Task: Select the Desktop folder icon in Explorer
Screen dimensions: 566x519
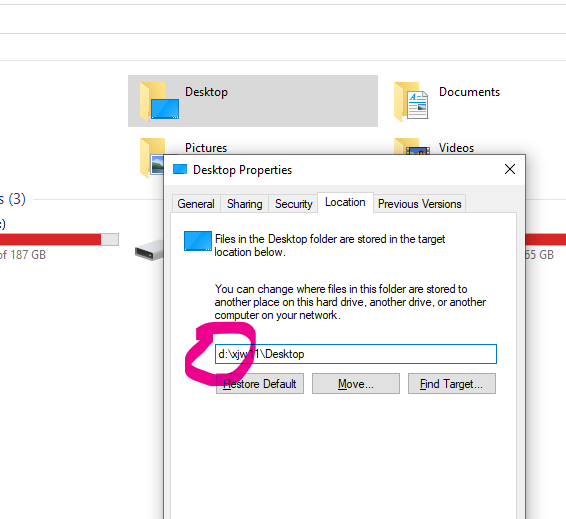Action: [160, 101]
